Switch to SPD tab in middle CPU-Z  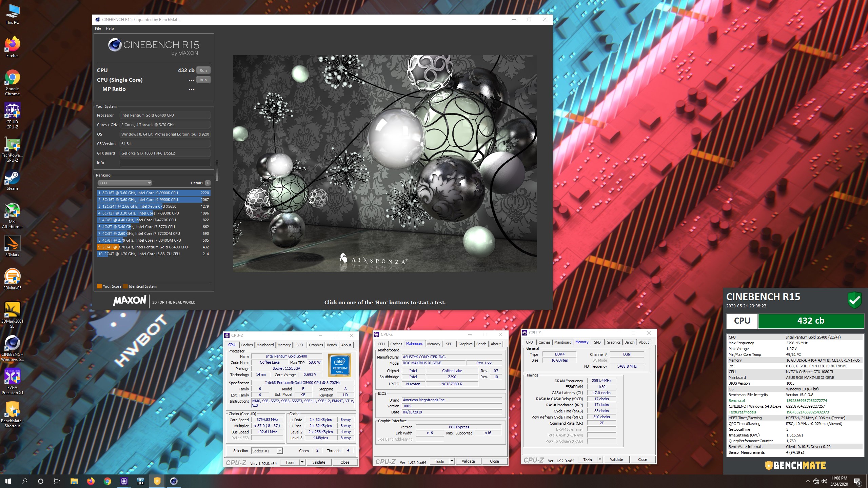449,344
